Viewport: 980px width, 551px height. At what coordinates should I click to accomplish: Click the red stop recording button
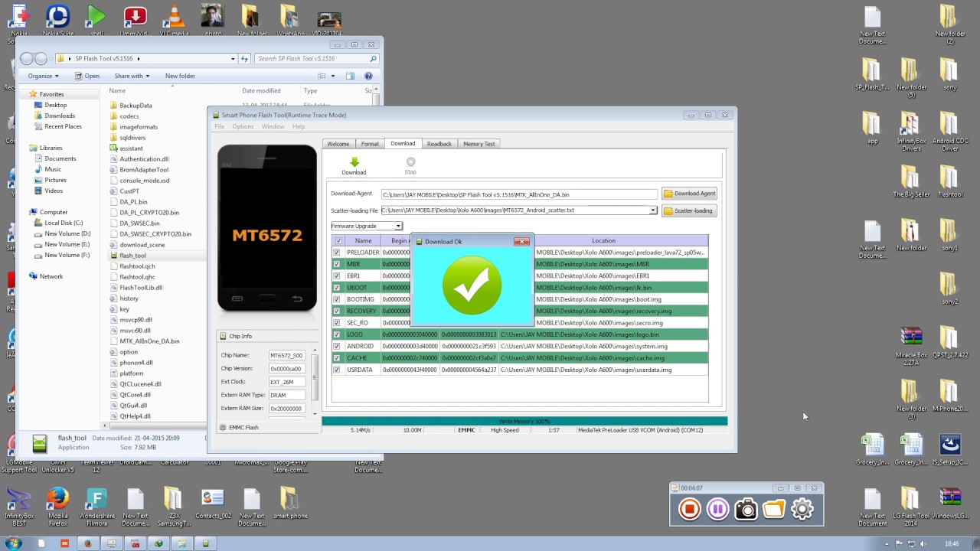[690, 509]
